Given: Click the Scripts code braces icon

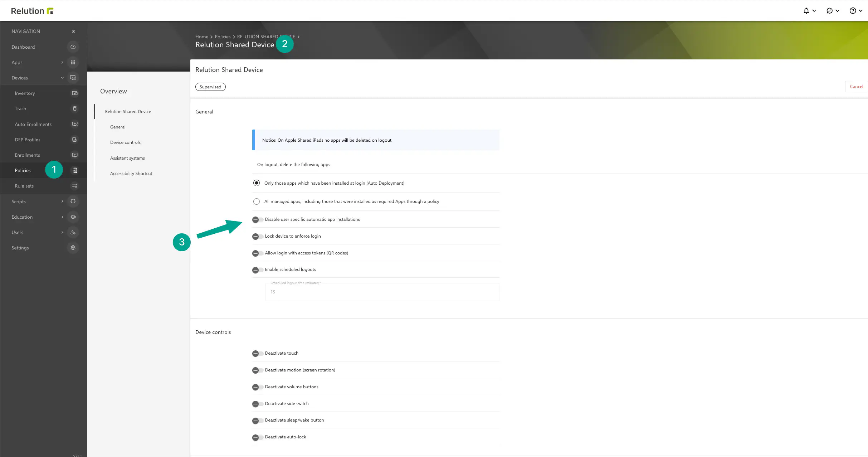Looking at the screenshot, I should [x=73, y=201].
